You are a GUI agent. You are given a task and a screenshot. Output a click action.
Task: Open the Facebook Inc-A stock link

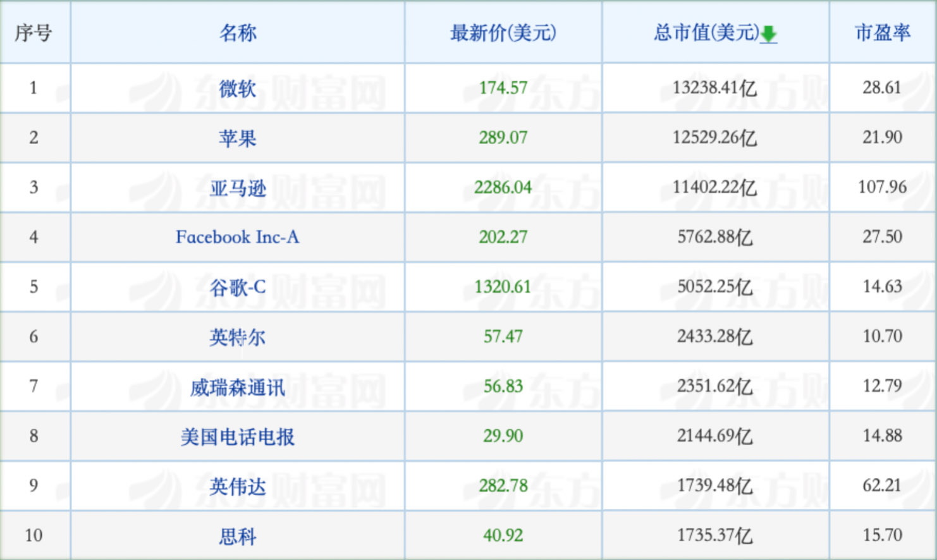pyautogui.click(x=238, y=237)
